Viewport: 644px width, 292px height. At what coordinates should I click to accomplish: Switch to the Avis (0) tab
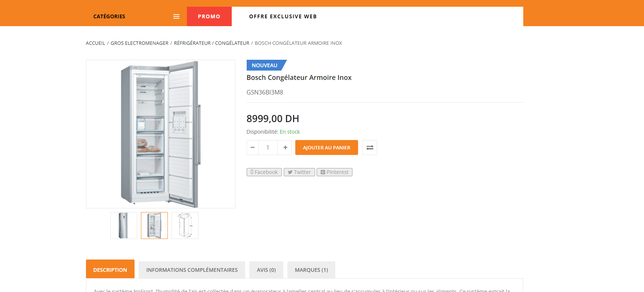pyautogui.click(x=266, y=270)
